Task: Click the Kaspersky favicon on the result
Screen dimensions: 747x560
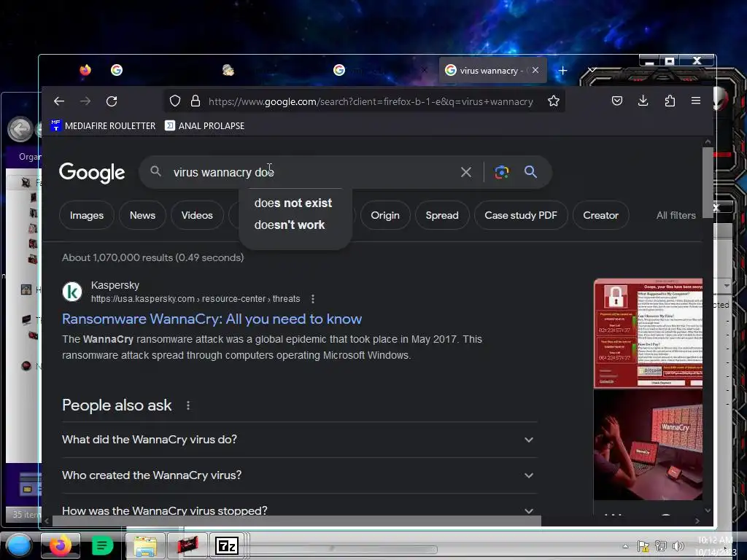Action: point(72,292)
